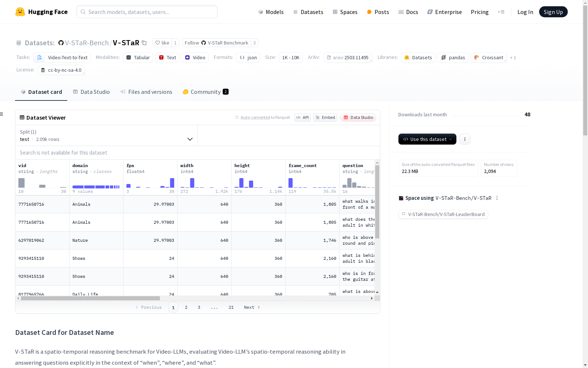Click the Embed button
Viewport: 588px width, 368px height.
tap(325, 117)
